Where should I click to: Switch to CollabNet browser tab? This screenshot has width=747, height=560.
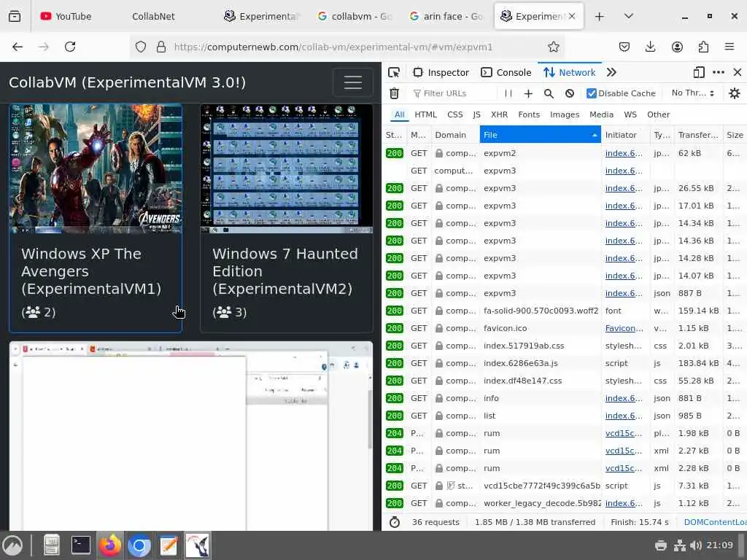pos(153,16)
